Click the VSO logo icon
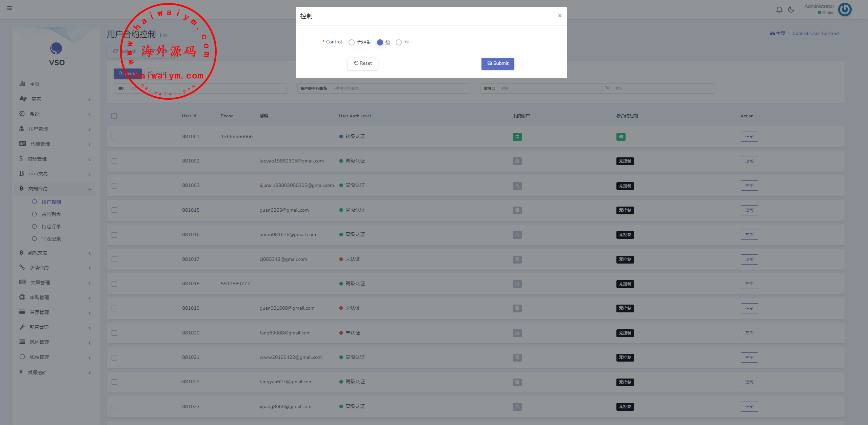Viewport: 868px width, 425px height. pyautogui.click(x=56, y=49)
